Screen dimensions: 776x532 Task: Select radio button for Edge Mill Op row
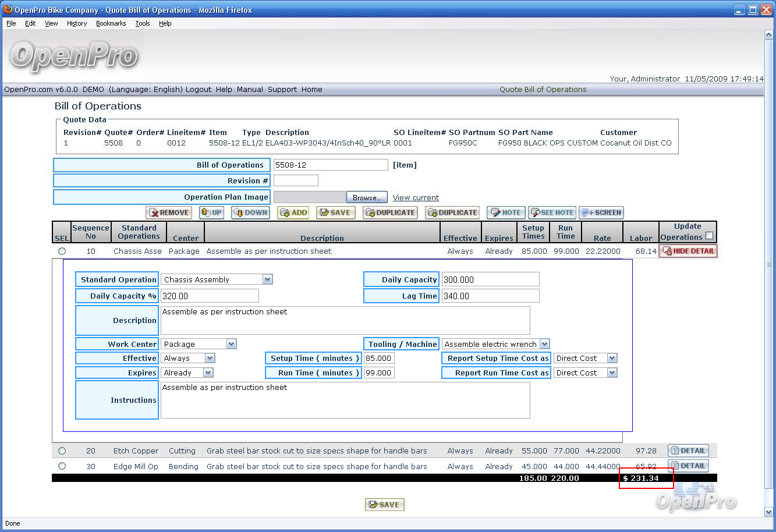62,466
